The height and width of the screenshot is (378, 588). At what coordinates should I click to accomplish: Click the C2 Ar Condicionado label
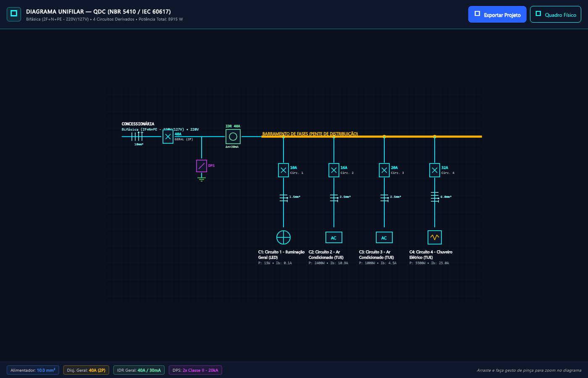[326, 255]
